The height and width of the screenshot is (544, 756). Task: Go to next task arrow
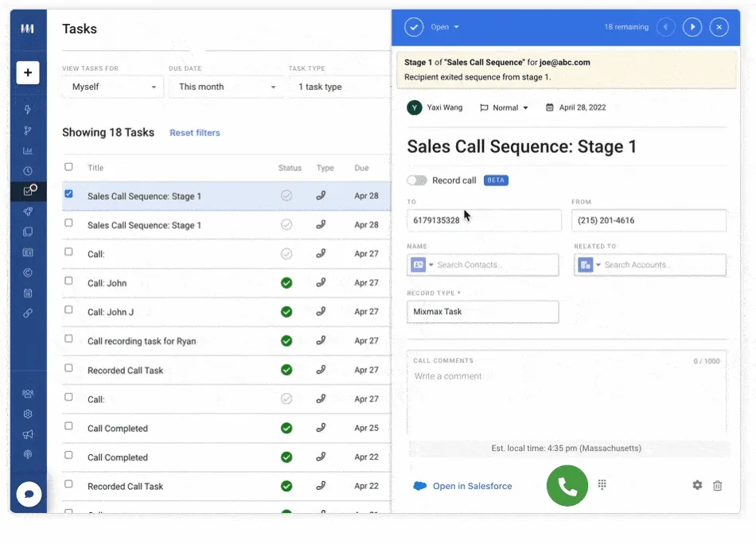point(692,27)
